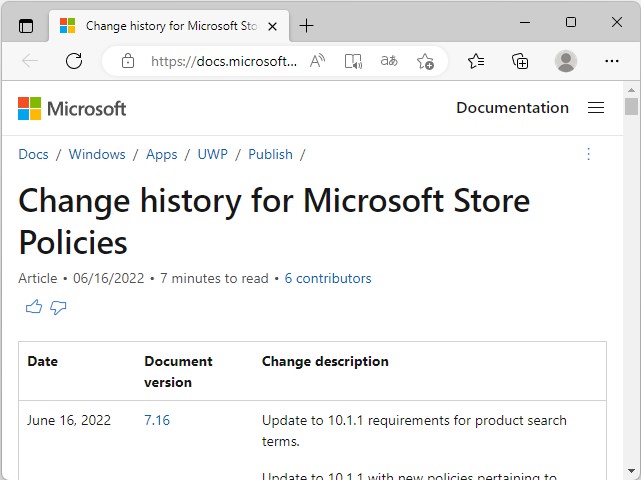The image size is (641, 480).
Task: Click the Date column header
Action: coord(43,361)
